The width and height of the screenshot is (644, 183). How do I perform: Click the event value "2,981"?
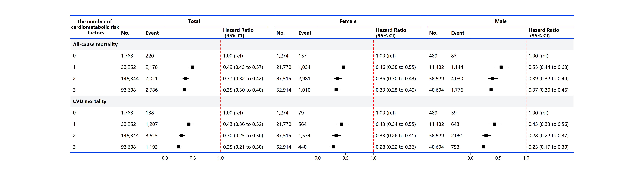point(304,79)
